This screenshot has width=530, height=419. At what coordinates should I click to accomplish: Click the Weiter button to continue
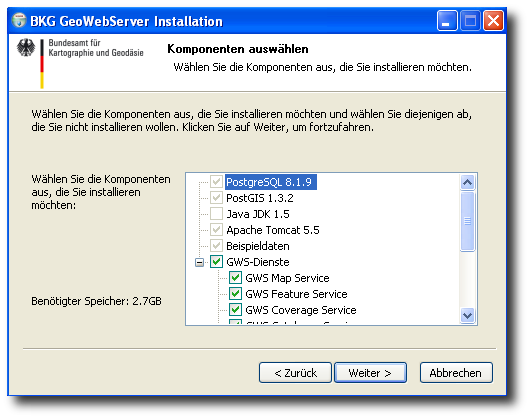[370, 373]
